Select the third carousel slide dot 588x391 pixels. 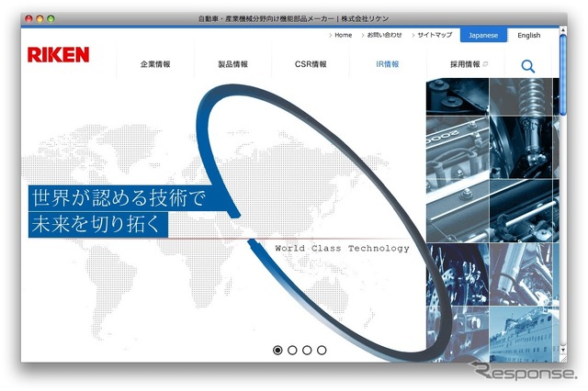click(307, 351)
